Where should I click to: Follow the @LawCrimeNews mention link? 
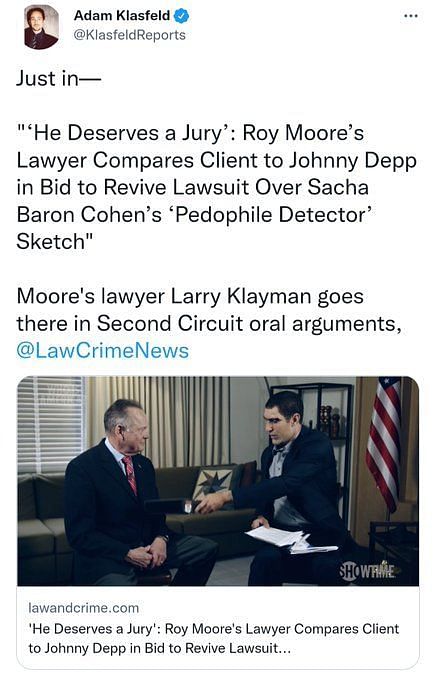(103, 350)
